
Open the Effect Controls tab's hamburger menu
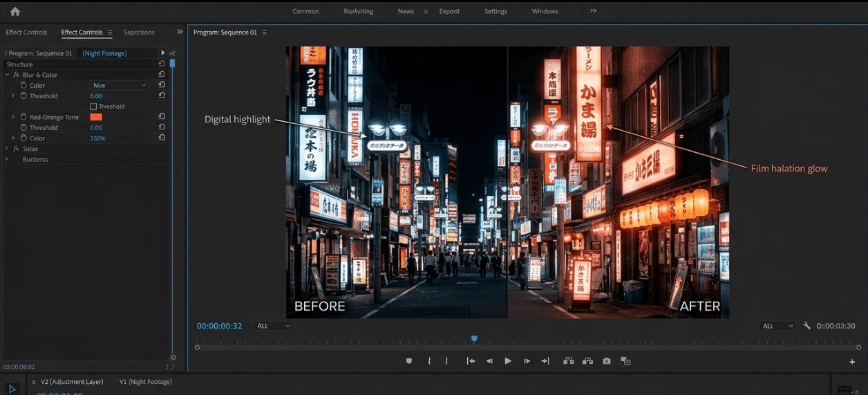tap(109, 33)
